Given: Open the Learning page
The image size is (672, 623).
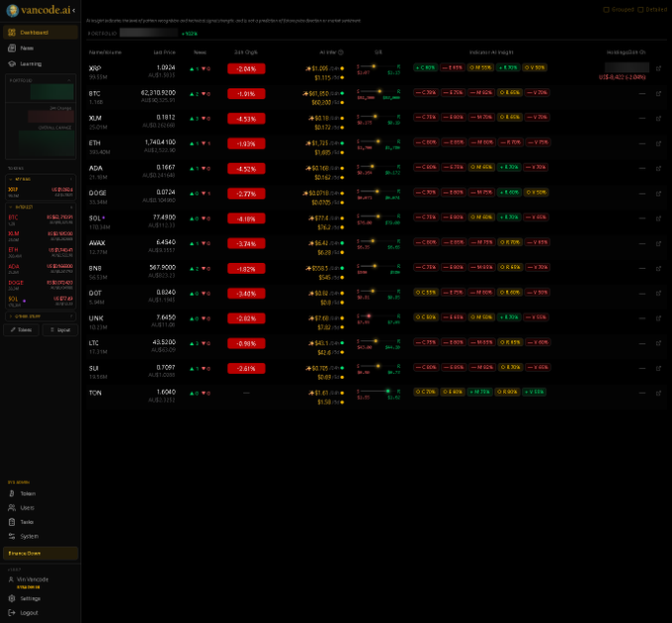Looking at the screenshot, I should (x=41, y=64).
